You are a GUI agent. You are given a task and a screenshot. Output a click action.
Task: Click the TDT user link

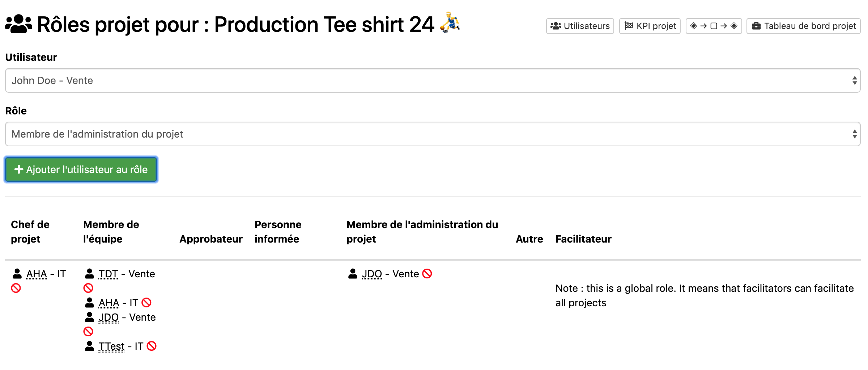click(x=109, y=274)
